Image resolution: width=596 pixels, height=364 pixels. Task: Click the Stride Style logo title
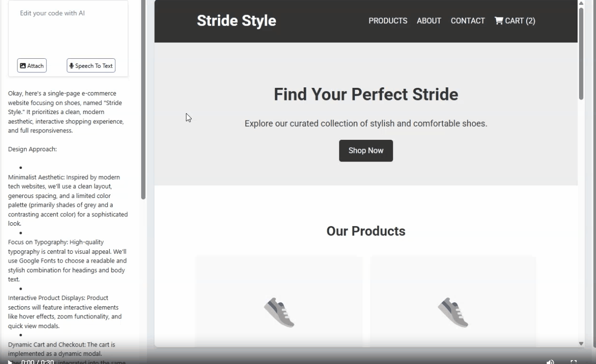pyautogui.click(x=236, y=21)
